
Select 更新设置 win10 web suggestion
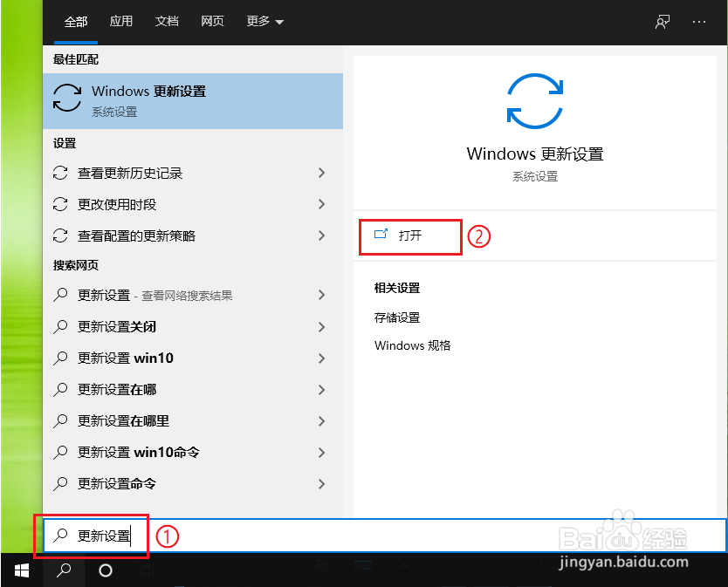(x=193, y=358)
